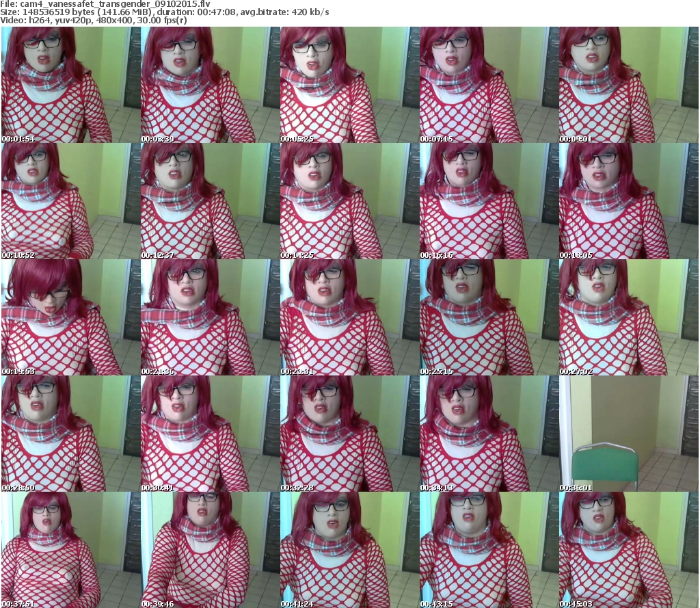Select the frame stamped 00:18:05

click(x=629, y=201)
